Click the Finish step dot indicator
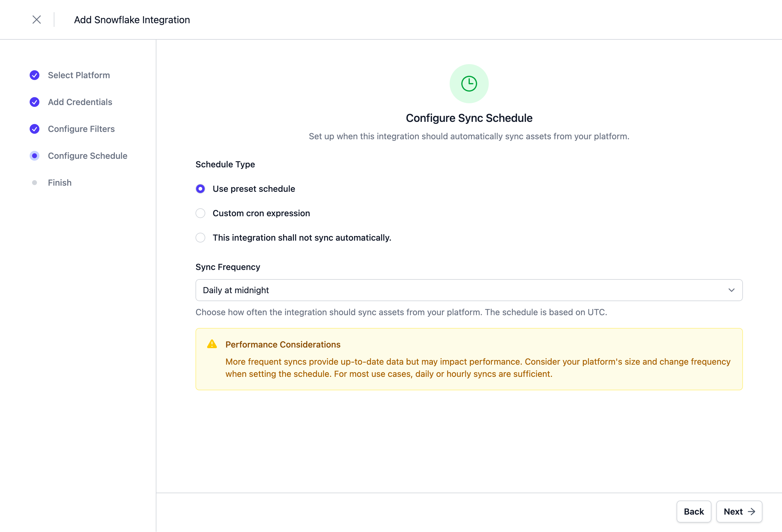Image resolution: width=782 pixels, height=532 pixels. click(x=34, y=183)
